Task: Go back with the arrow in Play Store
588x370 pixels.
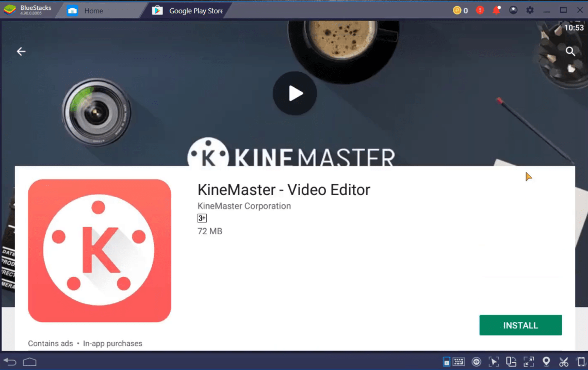Action: point(21,52)
